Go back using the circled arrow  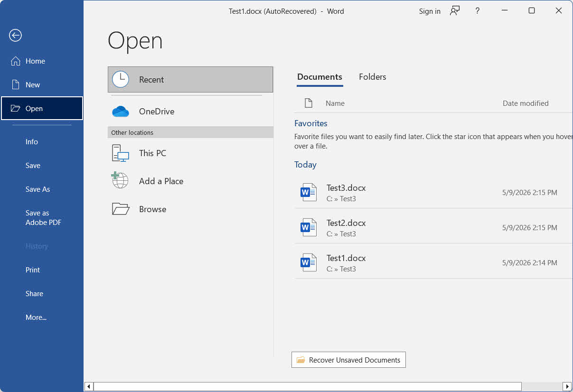[15, 35]
